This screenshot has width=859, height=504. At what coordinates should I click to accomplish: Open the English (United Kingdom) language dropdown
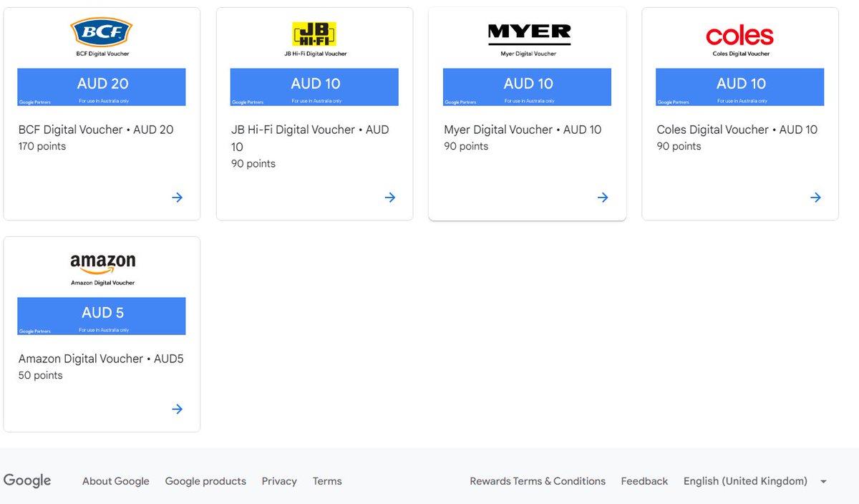[755, 481]
